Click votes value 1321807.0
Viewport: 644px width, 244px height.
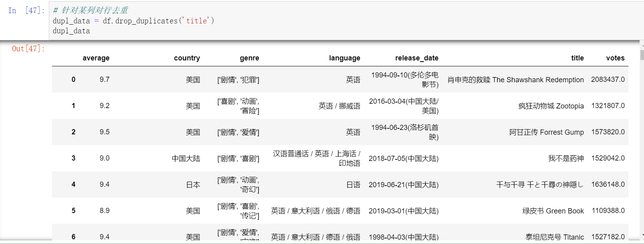tap(608, 106)
